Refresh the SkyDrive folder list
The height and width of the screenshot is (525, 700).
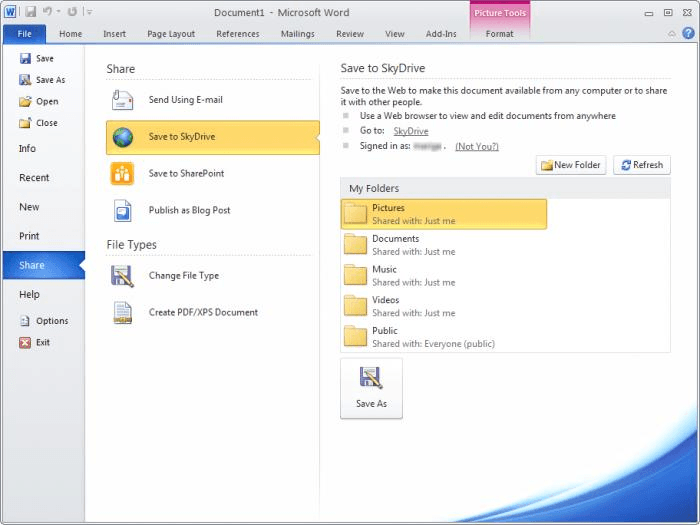click(641, 165)
